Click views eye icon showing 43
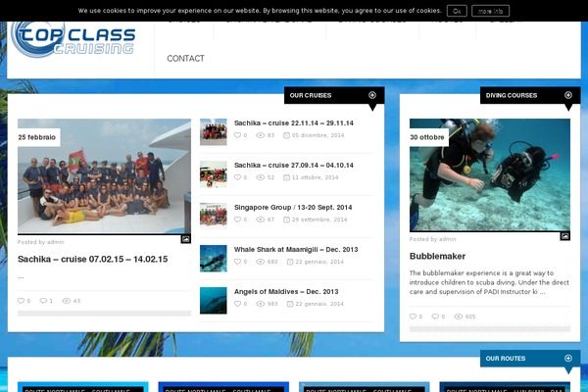Viewport: 588px width, 392px height. tap(67, 301)
